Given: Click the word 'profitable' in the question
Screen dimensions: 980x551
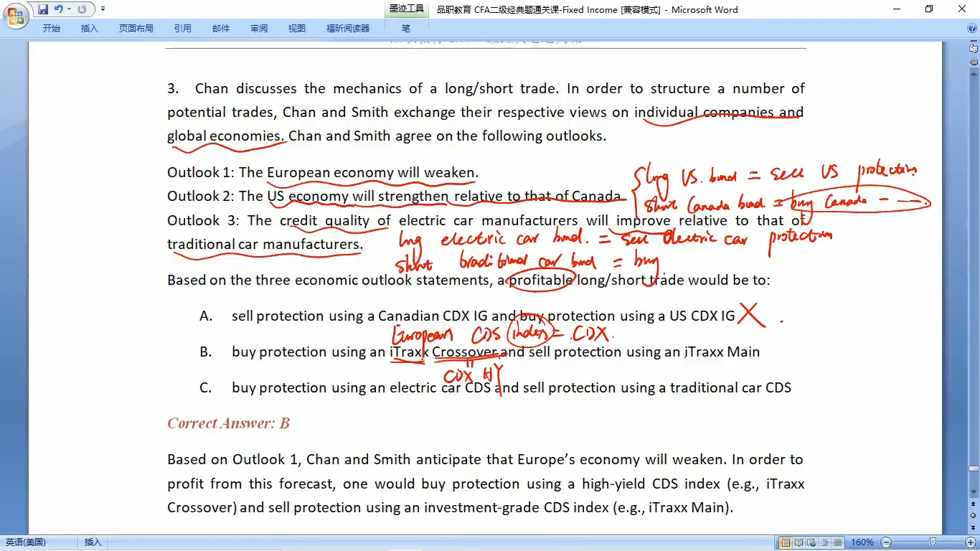Looking at the screenshot, I should pyautogui.click(x=541, y=280).
